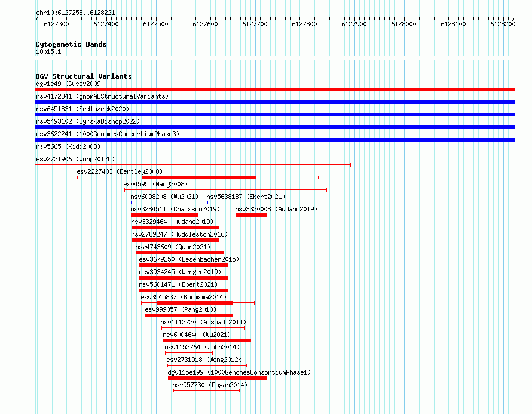Open nsv4172841 (gnomADStructuralVariants) label
The height and width of the screenshot is (414, 532).
(102, 96)
